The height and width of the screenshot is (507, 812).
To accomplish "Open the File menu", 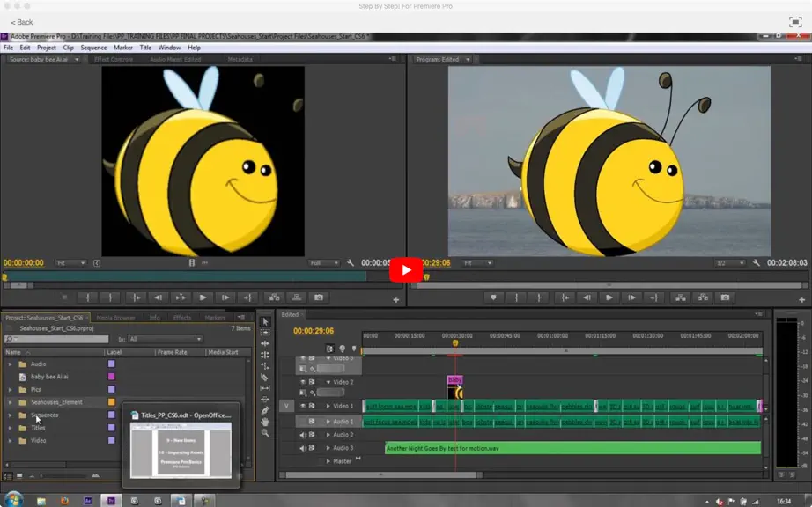I will [x=8, y=48].
